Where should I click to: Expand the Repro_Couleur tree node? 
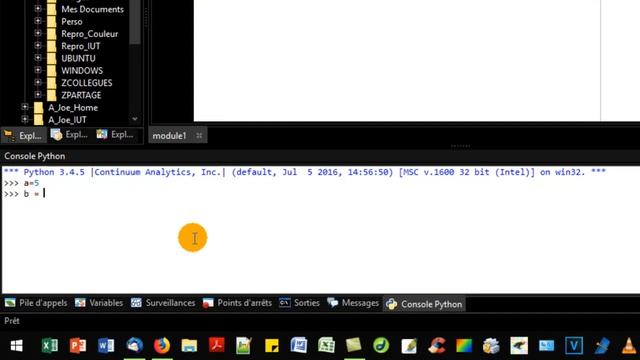coord(38,33)
